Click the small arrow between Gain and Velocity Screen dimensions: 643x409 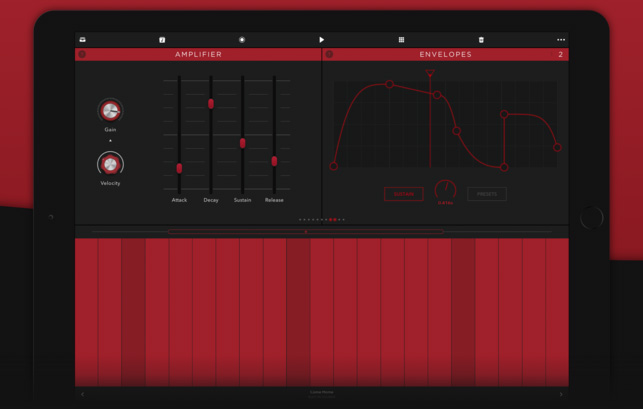(x=110, y=141)
